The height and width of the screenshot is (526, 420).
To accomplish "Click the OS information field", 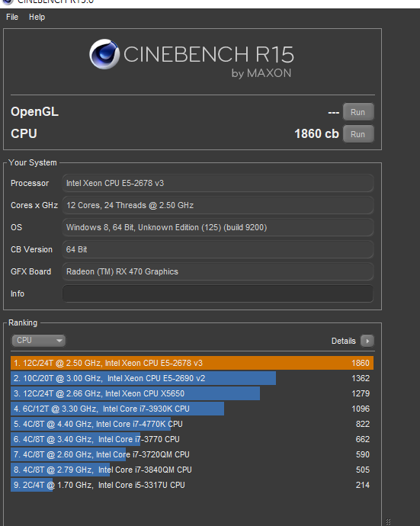I will (218, 227).
